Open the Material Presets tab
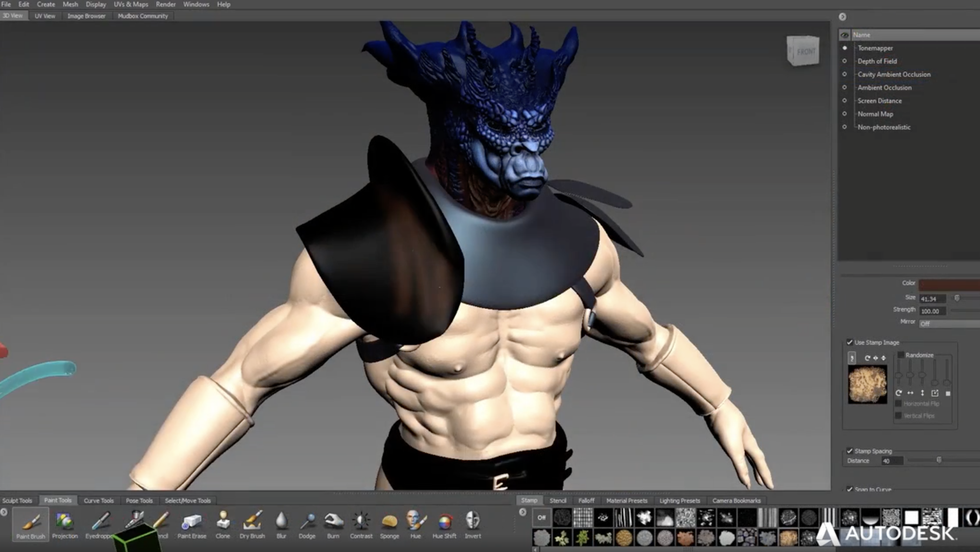980x552 pixels. pyautogui.click(x=626, y=501)
